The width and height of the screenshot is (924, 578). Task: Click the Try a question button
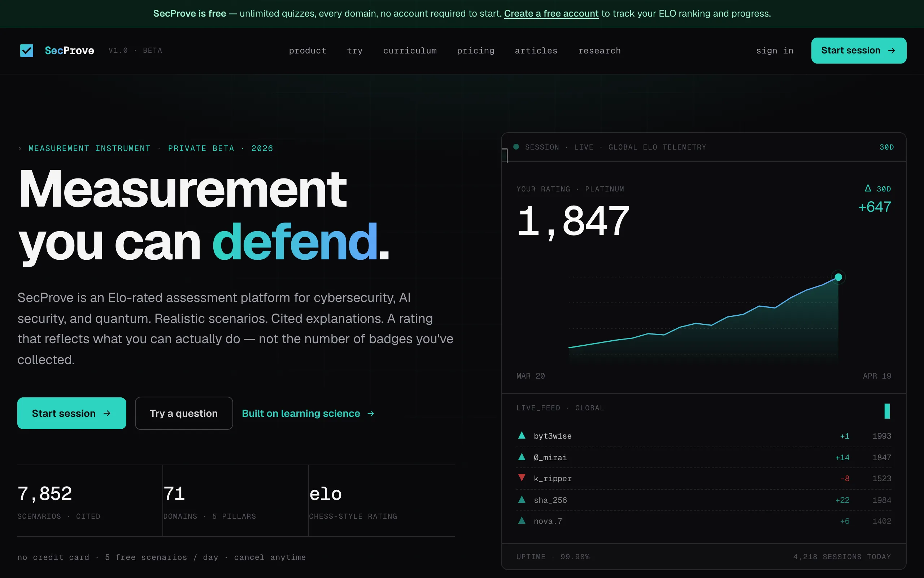pyautogui.click(x=184, y=413)
